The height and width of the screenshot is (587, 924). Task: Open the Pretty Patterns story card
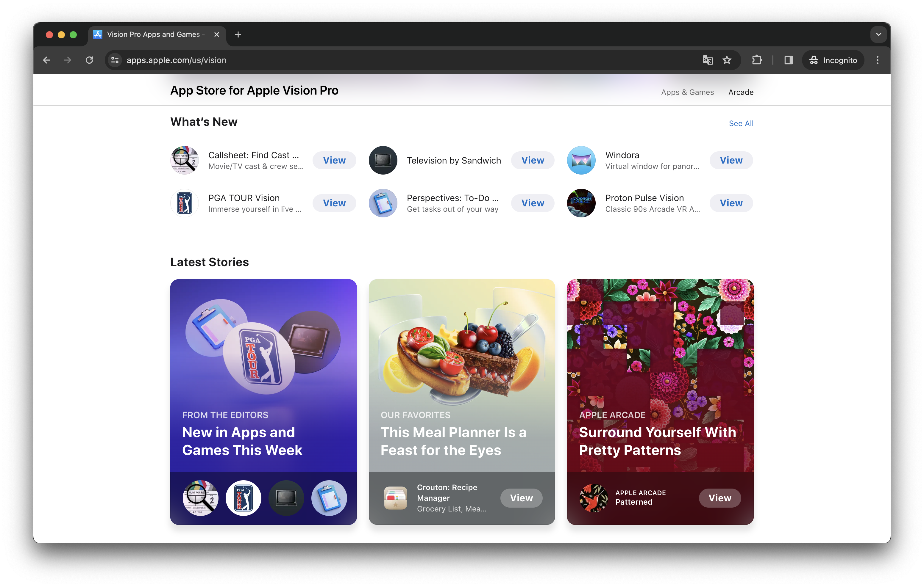(x=660, y=376)
